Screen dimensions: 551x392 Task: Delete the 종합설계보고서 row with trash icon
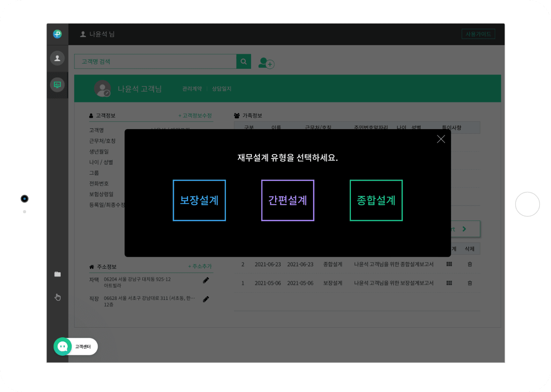click(x=470, y=264)
